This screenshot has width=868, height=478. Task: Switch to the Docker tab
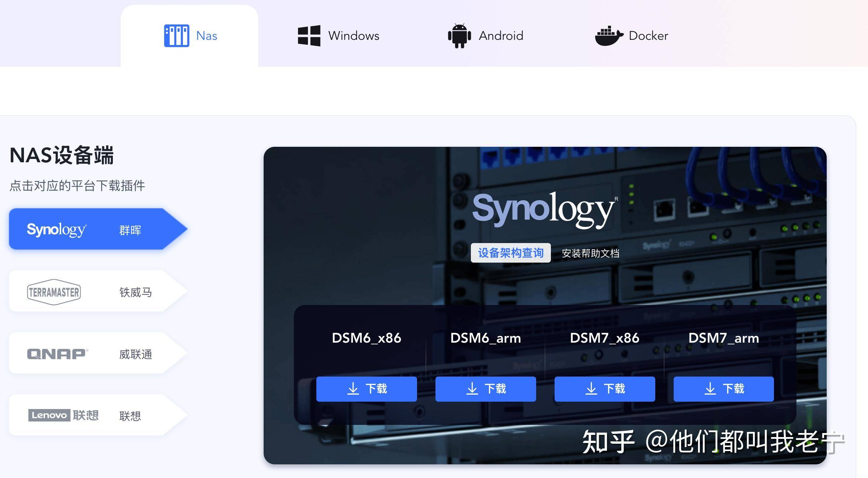tap(631, 36)
